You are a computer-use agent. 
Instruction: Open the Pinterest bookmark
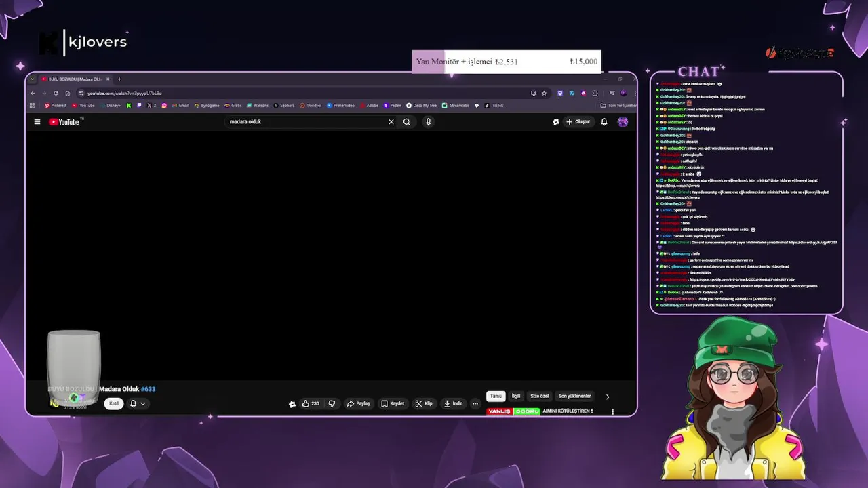56,106
